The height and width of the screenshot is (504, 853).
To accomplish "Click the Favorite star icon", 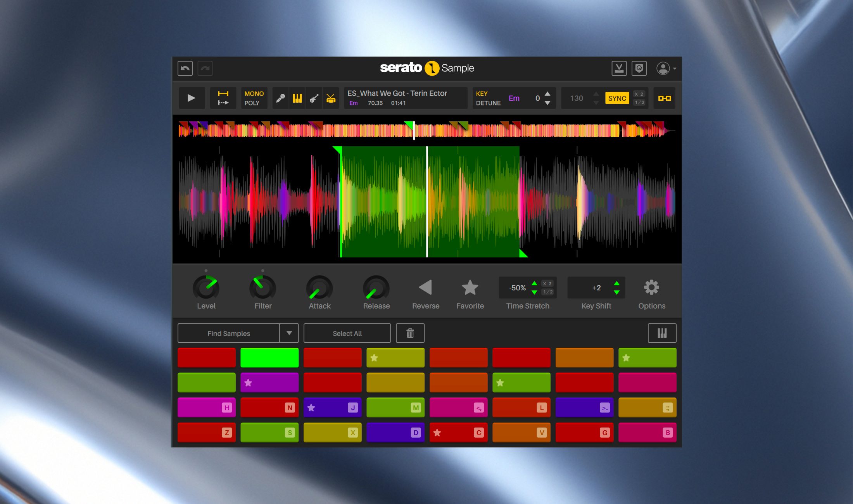I will click(470, 288).
